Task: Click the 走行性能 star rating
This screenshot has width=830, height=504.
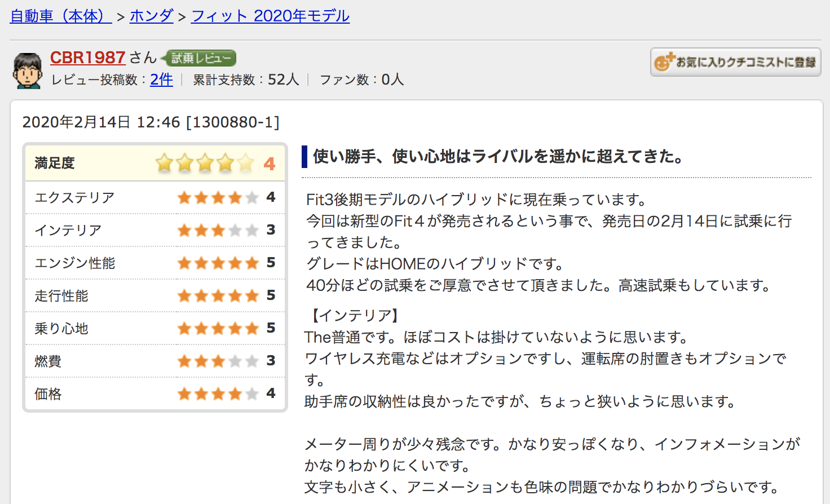Action: 218,295
